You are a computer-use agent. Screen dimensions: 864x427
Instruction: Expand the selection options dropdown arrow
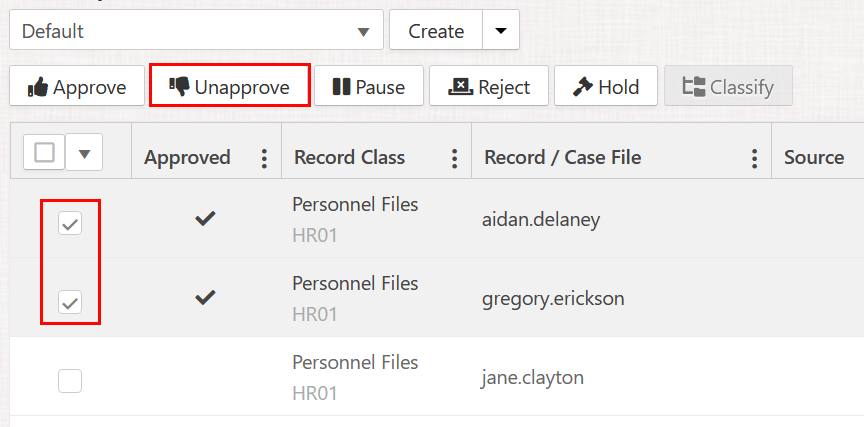tap(84, 153)
